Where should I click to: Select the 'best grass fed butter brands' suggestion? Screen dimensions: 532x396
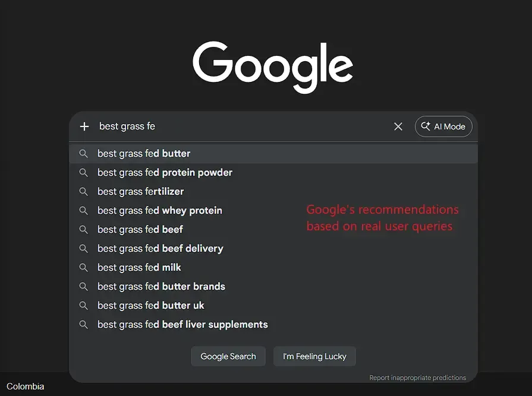point(161,286)
